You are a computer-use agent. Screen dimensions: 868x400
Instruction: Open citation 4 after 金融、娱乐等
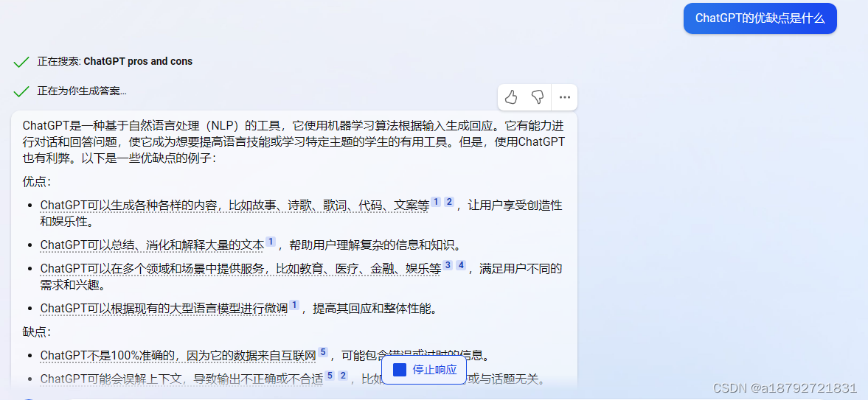461,265
